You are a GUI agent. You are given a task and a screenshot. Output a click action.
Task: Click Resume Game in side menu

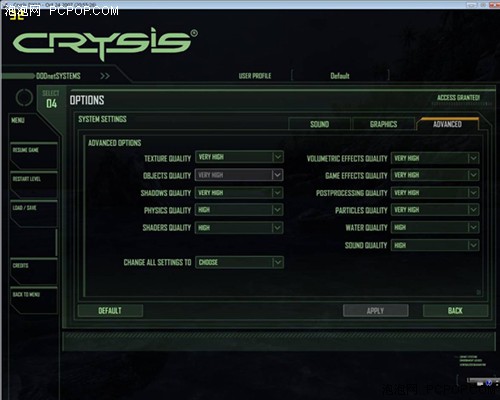[x=33, y=155]
